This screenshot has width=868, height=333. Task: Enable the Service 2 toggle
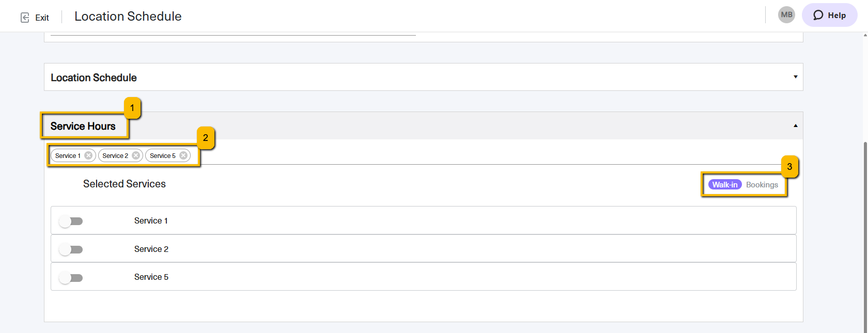(x=71, y=249)
